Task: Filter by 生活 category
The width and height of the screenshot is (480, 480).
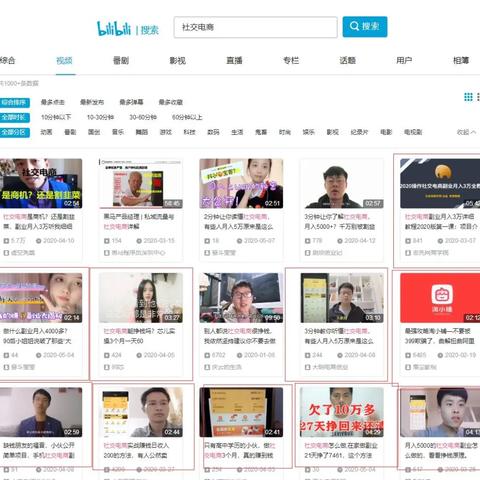Action: tap(237, 132)
